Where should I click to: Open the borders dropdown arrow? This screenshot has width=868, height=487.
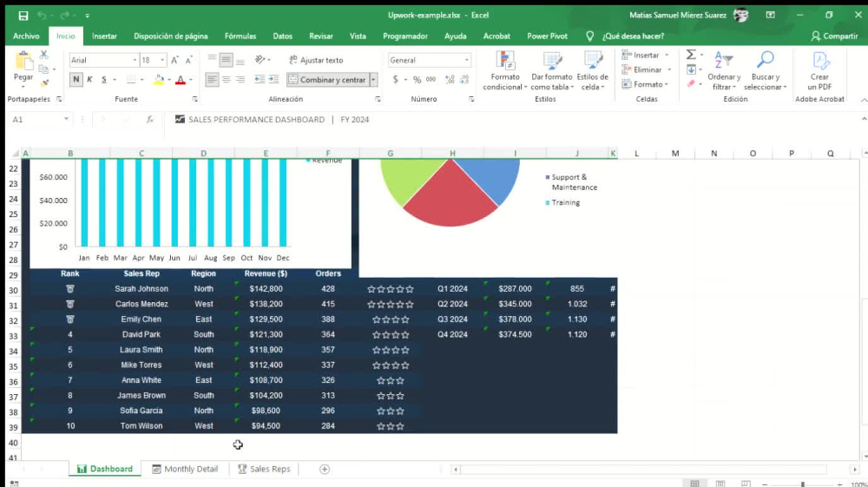point(141,80)
